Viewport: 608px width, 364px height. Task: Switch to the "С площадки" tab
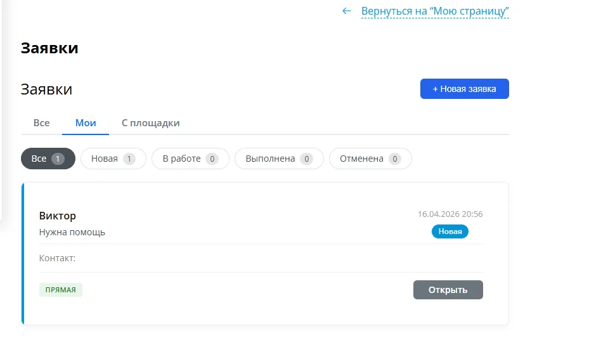150,123
